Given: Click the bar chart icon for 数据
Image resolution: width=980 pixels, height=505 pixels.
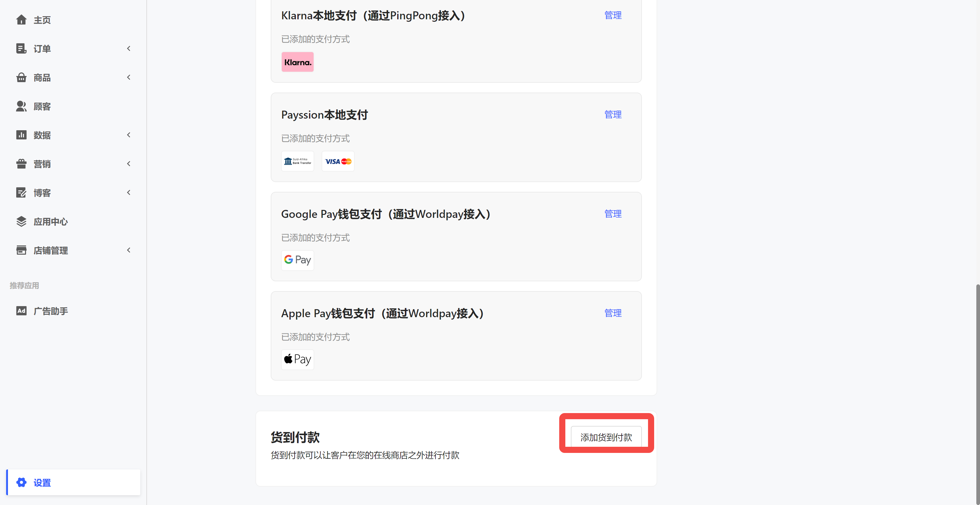Looking at the screenshot, I should point(21,135).
